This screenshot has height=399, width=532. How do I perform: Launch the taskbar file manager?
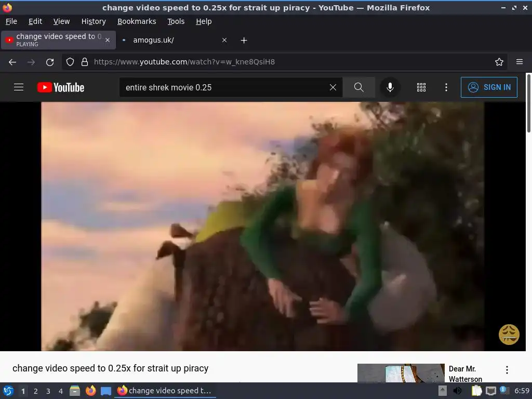click(75, 391)
